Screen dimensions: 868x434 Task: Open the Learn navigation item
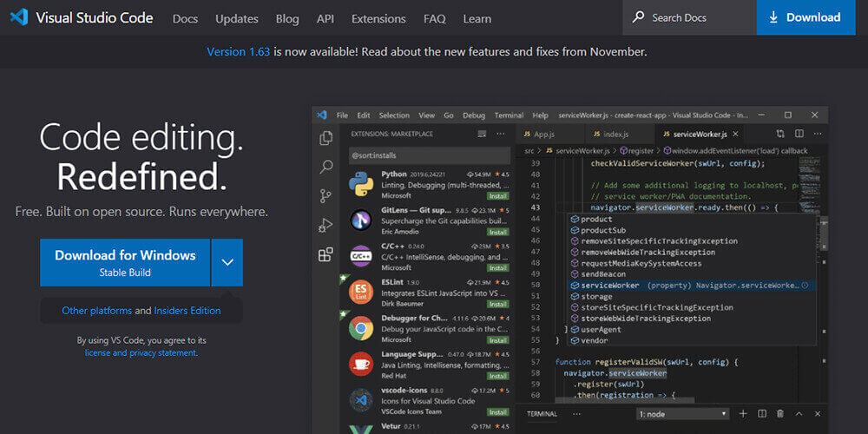coord(477,18)
